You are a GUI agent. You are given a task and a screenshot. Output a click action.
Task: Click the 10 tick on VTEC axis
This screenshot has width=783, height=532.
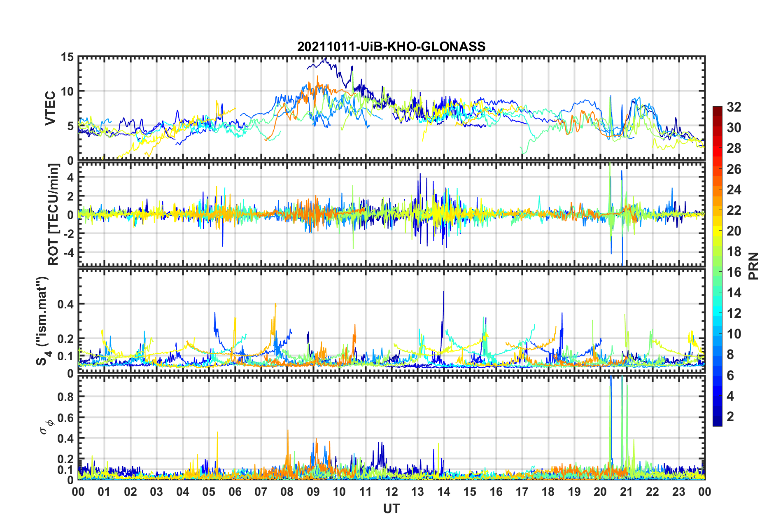pos(68,91)
